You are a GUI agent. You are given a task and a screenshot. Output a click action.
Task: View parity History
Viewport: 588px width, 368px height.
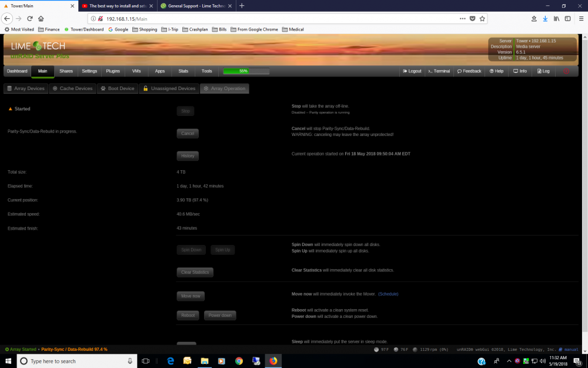pos(188,156)
